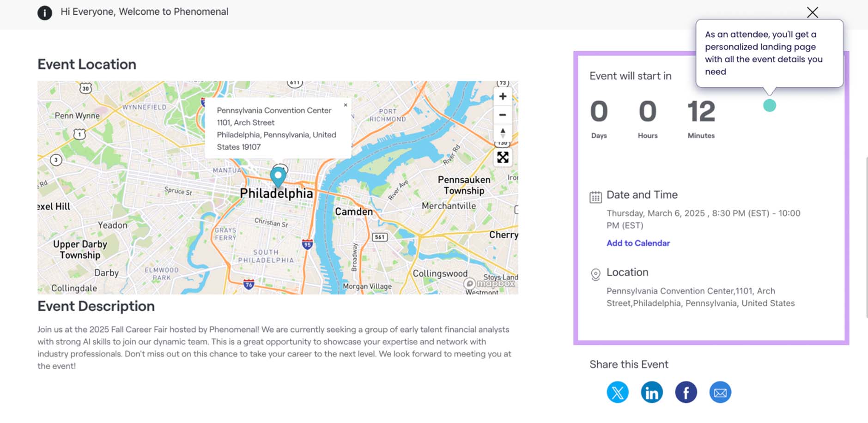Viewport: 868px width, 423px height.
Task: Open the map in fullscreen
Action: click(503, 157)
